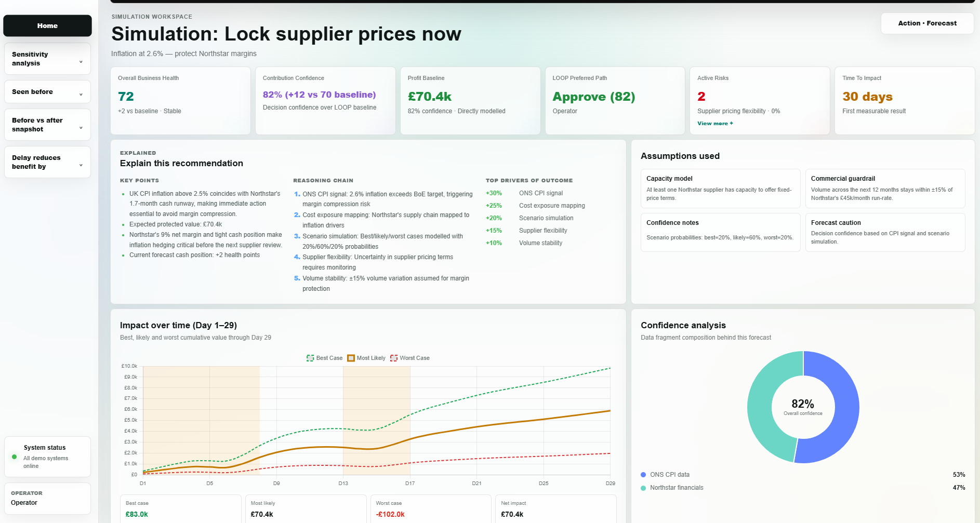980x523 pixels.
Task: Click the '47%' Northstar financials value
Action: pyautogui.click(x=959, y=488)
